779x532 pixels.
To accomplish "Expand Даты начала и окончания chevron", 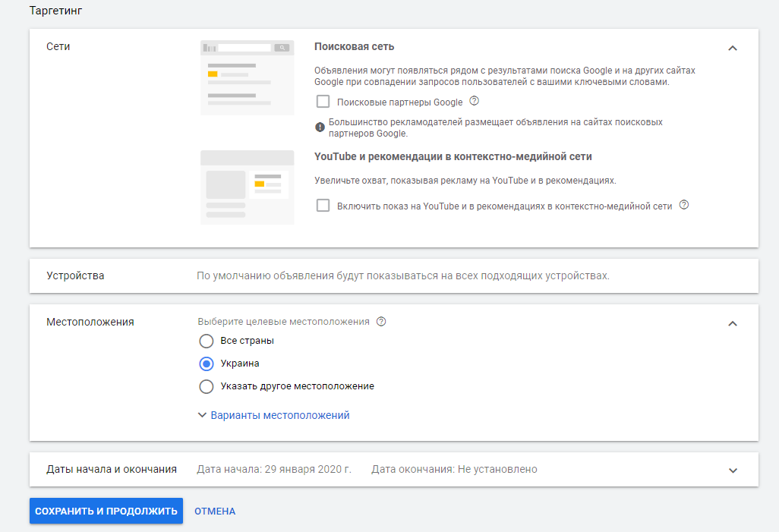I will point(732,470).
